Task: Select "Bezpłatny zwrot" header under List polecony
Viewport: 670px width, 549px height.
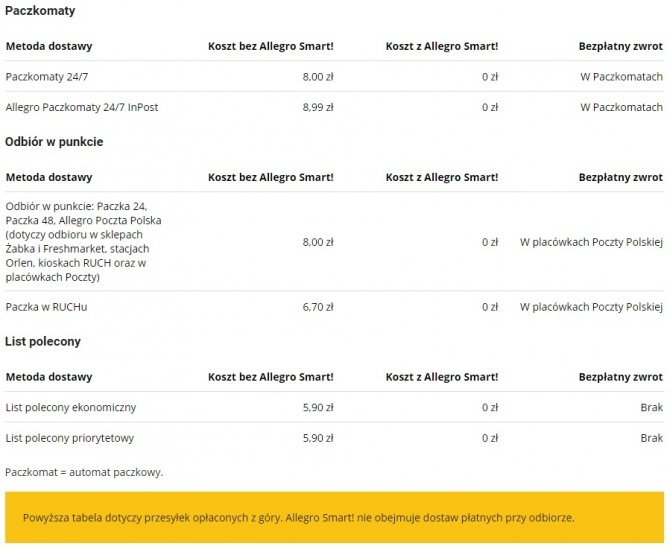Action: 621,377
